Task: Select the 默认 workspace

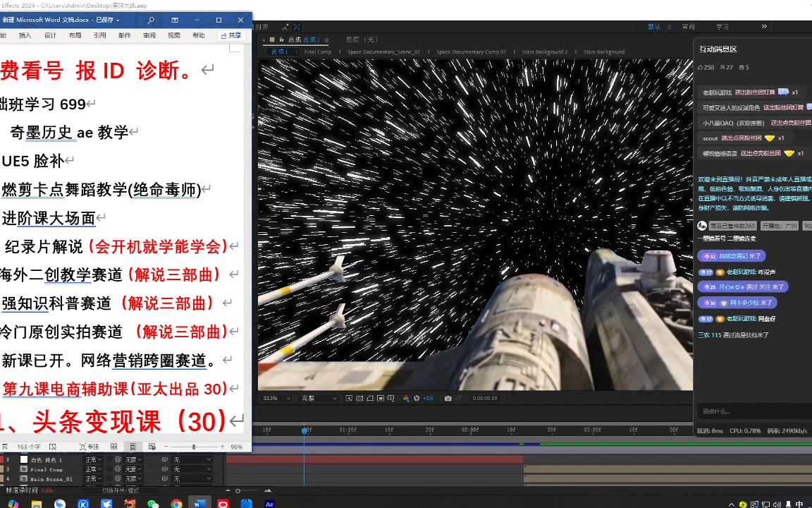Action: (655, 27)
